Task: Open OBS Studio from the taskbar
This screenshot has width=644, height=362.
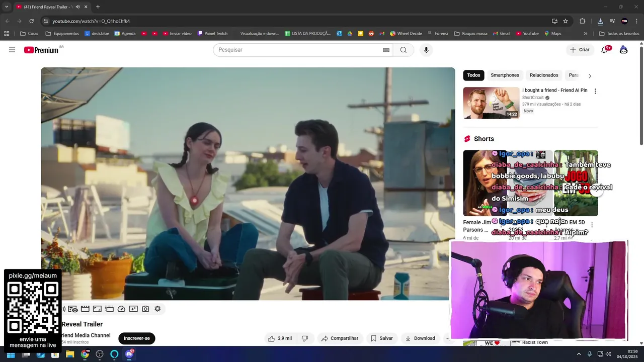Action: [100, 354]
